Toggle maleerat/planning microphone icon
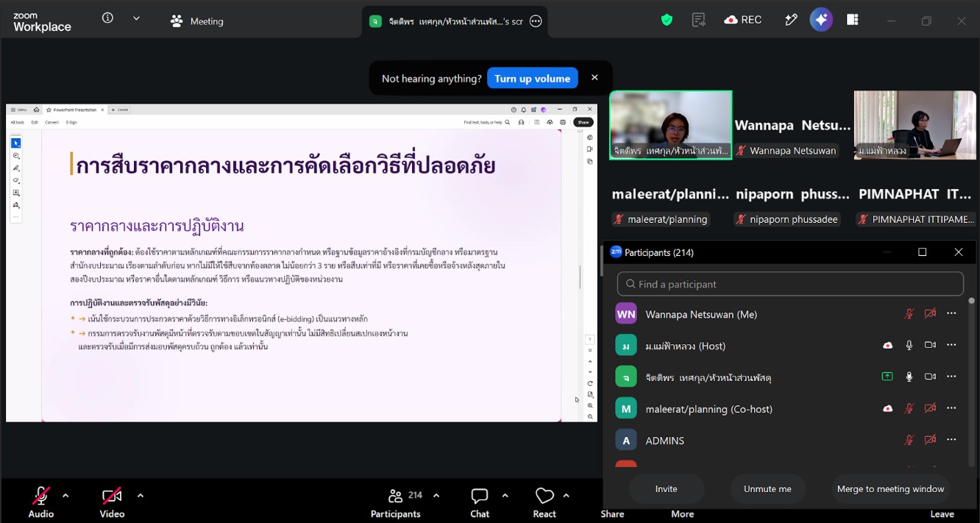This screenshot has height=523, width=980. point(909,408)
